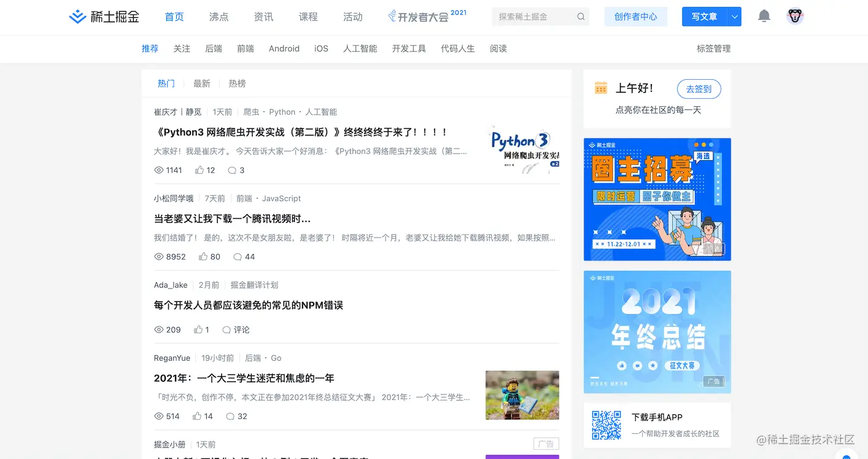Screen dimensions: 868x459
Task: Open article 当老婆又让我下载一个腾讯视频时
Action: tap(232, 218)
